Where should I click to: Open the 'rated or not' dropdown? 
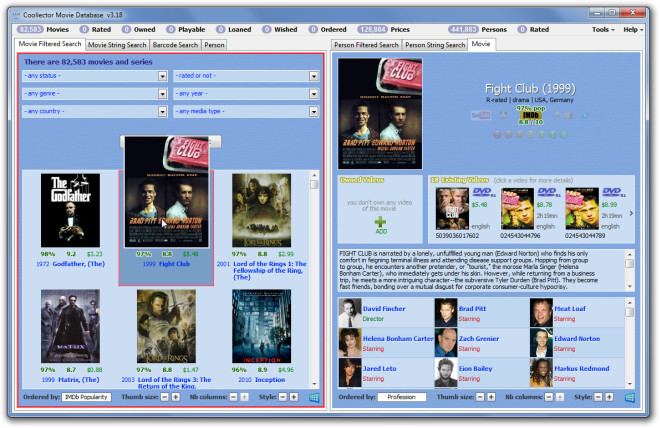pos(246,76)
